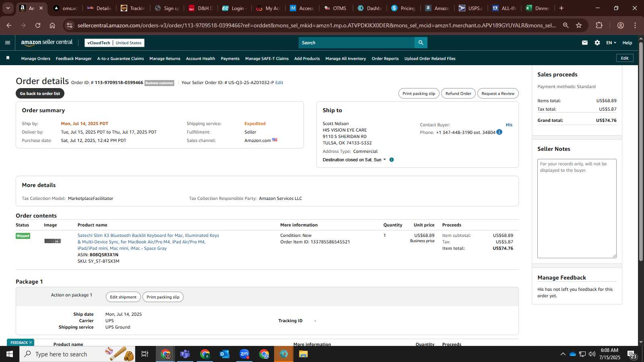This screenshot has width=644, height=362.
Task: Click the browser address bar URL
Action: pos(316,25)
